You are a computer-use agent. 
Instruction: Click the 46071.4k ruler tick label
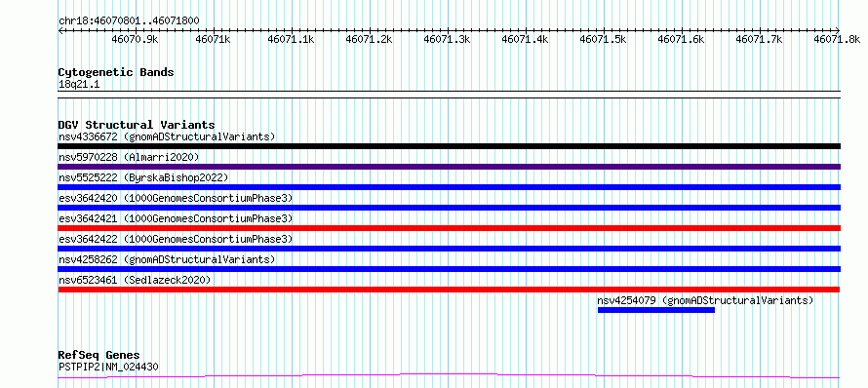point(526,39)
